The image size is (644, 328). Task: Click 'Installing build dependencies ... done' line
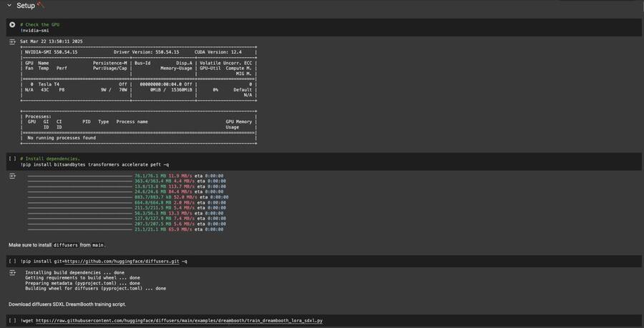[74, 272]
